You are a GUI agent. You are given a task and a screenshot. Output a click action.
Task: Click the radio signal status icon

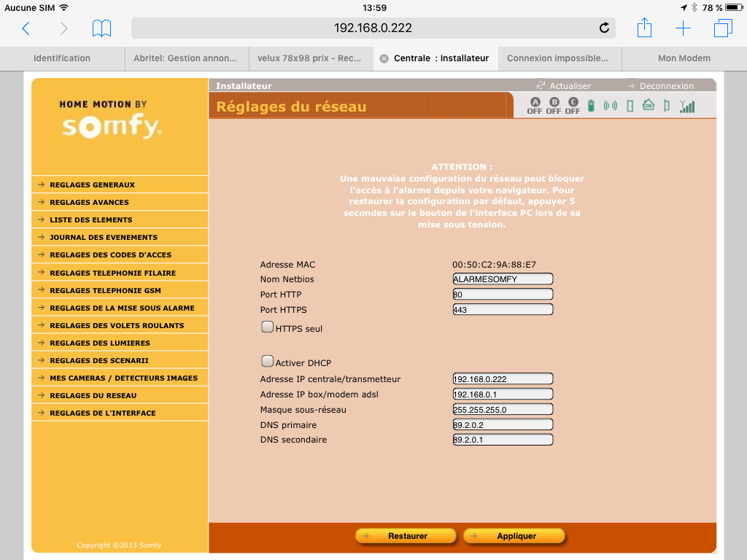(611, 106)
